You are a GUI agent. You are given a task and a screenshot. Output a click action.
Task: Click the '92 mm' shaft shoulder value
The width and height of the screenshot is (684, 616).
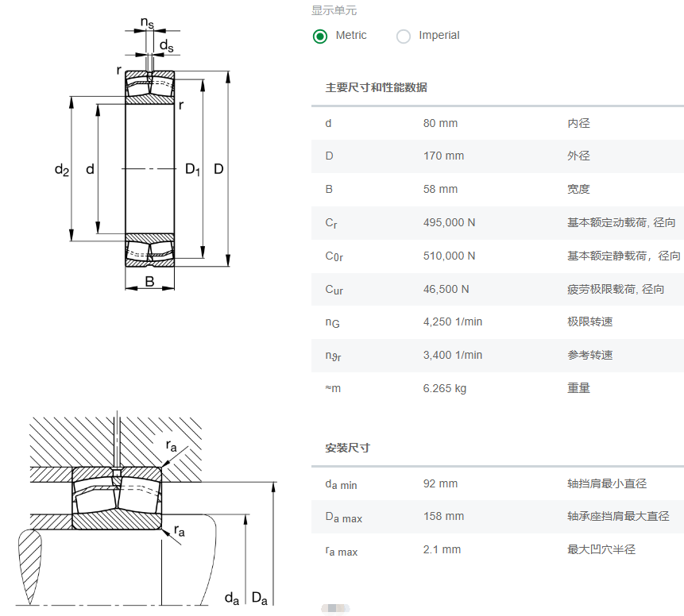point(440,483)
